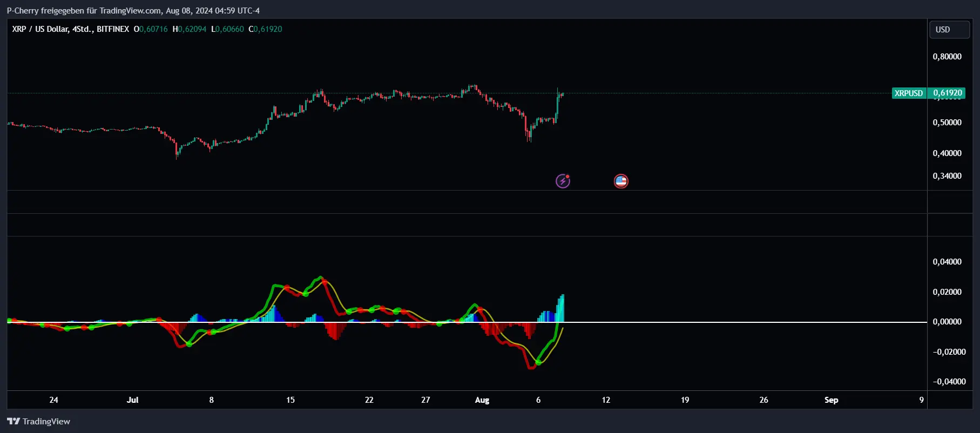Click the 0,04000 indicator axis label
This screenshot has width=980, height=433.
947,262
